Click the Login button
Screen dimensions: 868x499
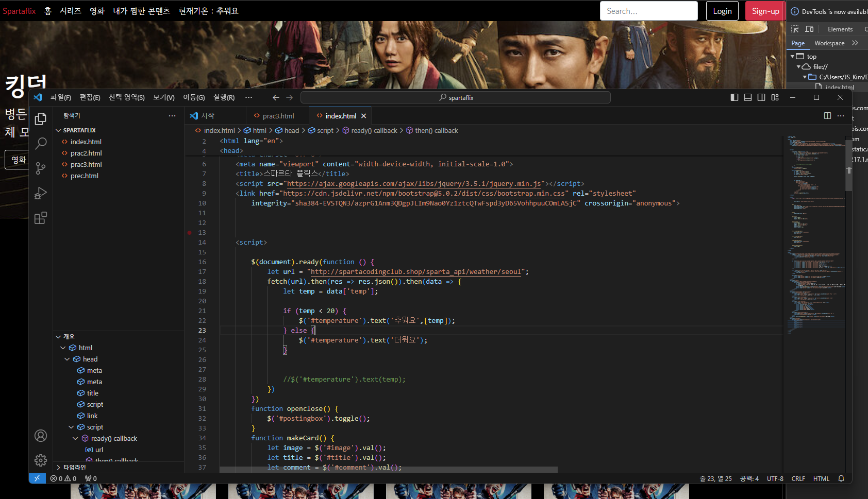click(x=722, y=11)
